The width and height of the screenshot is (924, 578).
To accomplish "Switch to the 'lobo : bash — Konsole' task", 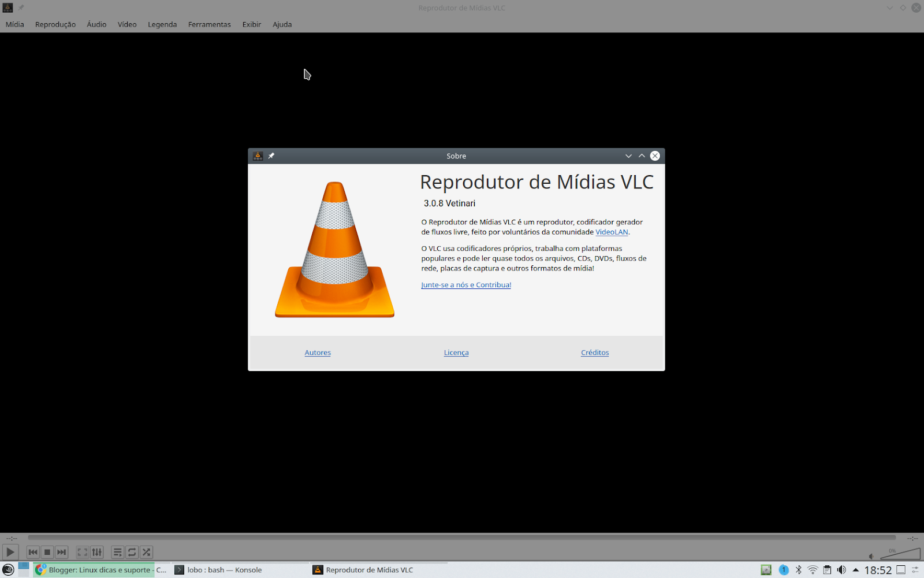I will tap(240, 570).
